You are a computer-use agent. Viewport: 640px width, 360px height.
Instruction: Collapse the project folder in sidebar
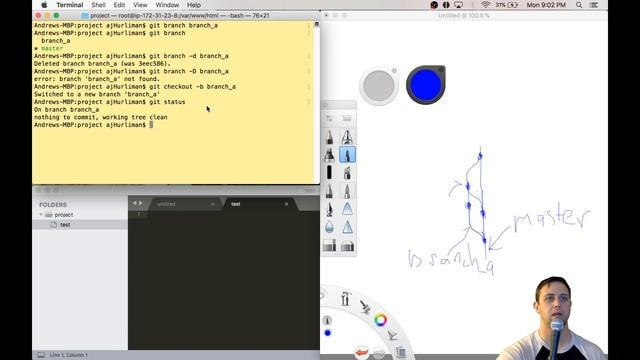[x=41, y=215]
